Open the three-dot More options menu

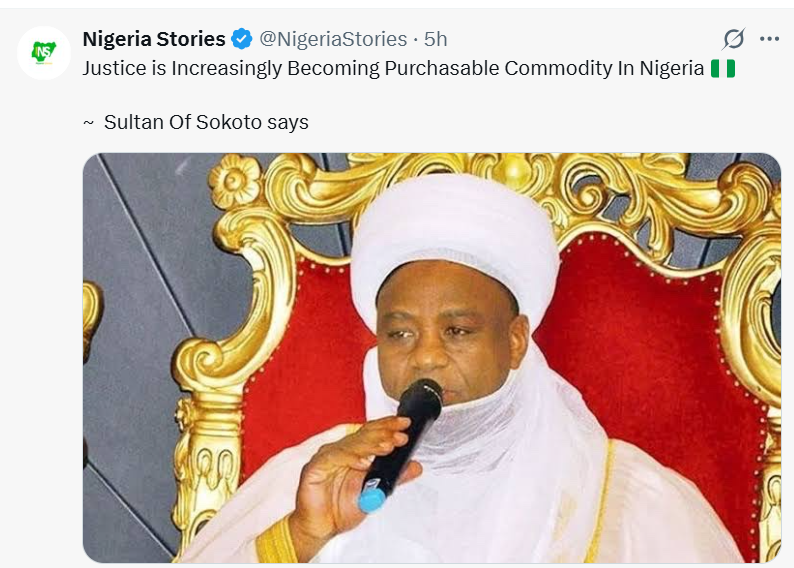[769, 39]
